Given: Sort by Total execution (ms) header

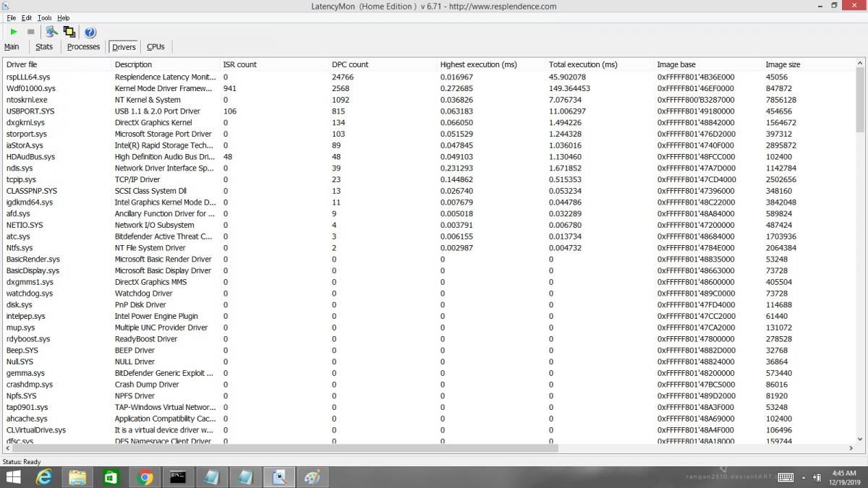Looking at the screenshot, I should pyautogui.click(x=600, y=64).
